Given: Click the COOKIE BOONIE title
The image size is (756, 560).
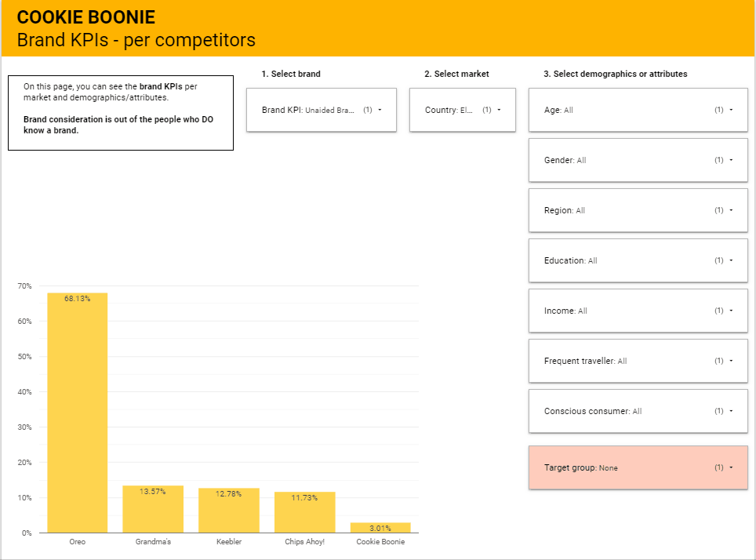Looking at the screenshot, I should [85, 17].
